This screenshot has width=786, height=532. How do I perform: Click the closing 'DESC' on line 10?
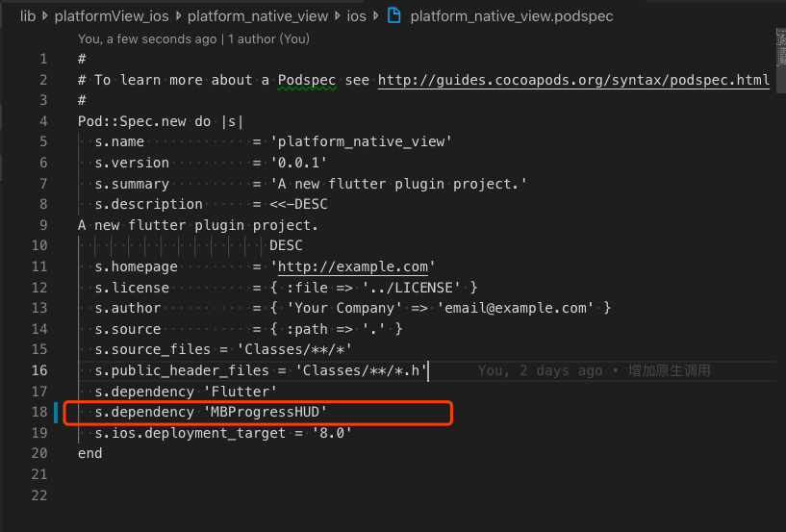coord(287,245)
